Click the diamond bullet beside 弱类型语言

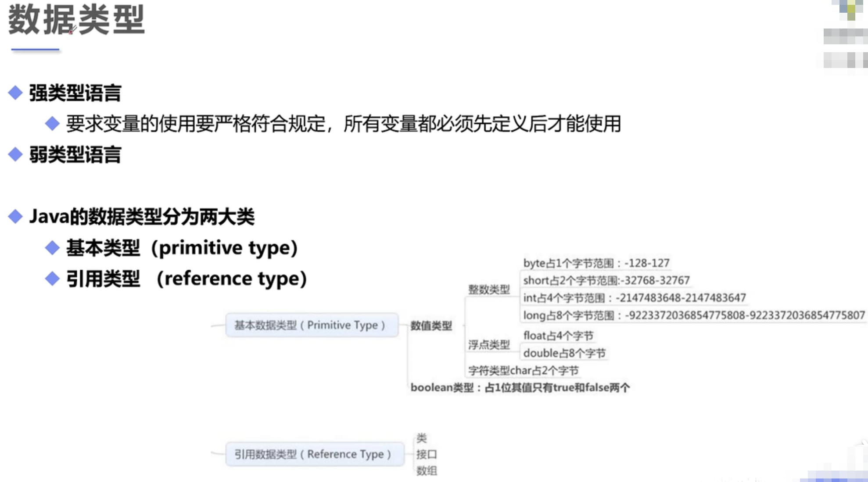pyautogui.click(x=15, y=154)
